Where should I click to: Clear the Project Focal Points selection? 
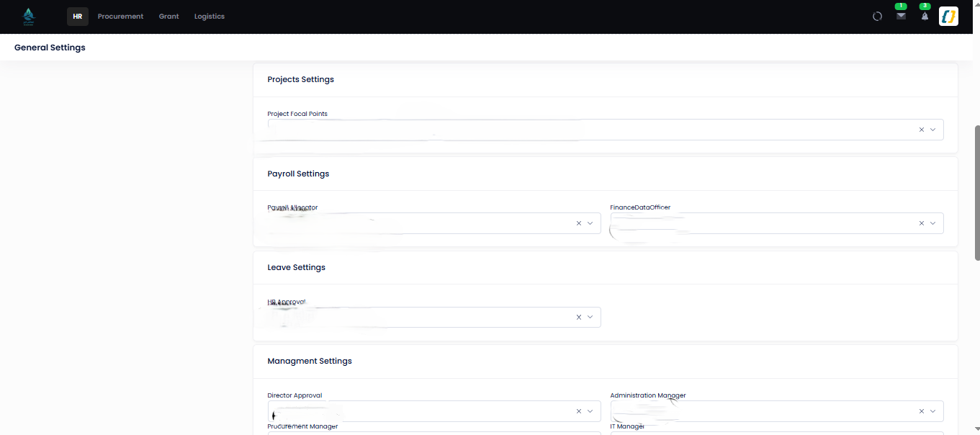[x=921, y=130]
